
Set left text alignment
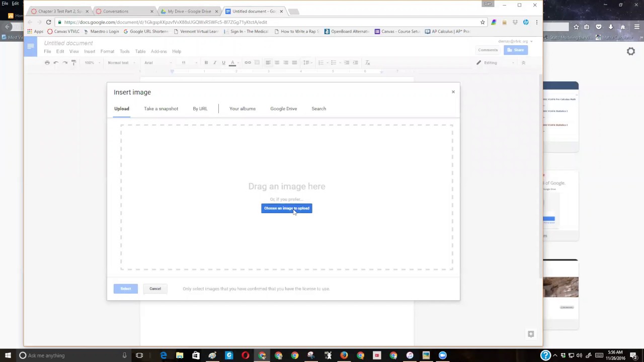point(268,63)
